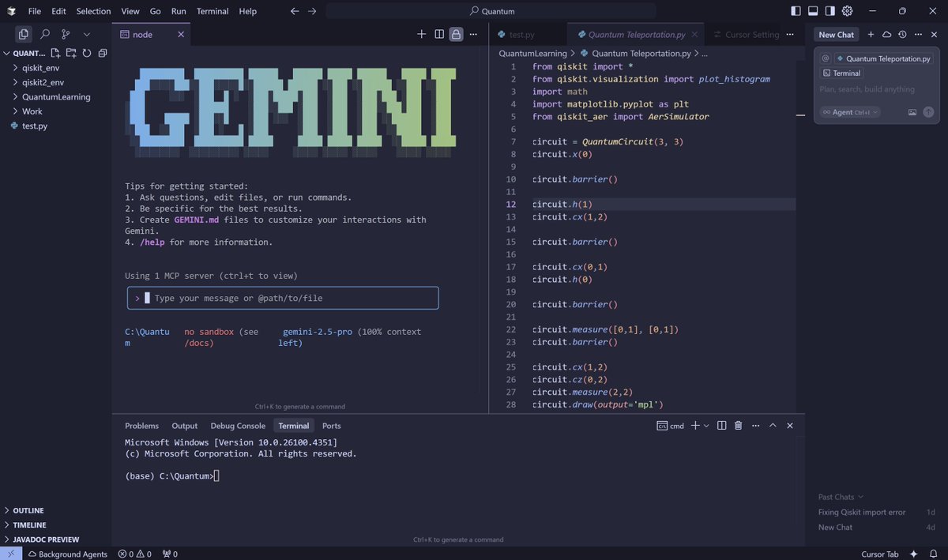Collapse the Past Chats list
The image size is (948, 560).
(x=841, y=497)
